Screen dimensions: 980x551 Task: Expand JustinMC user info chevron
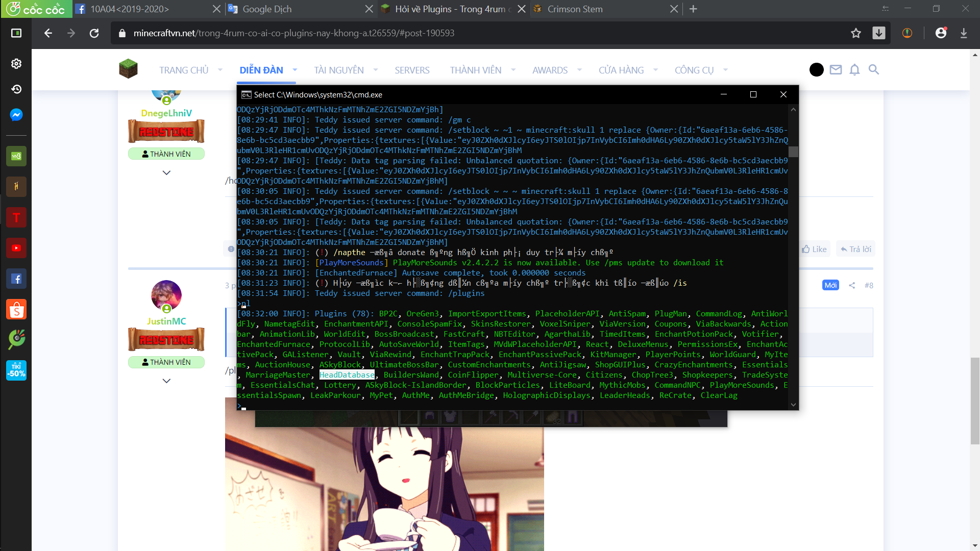coord(166,381)
